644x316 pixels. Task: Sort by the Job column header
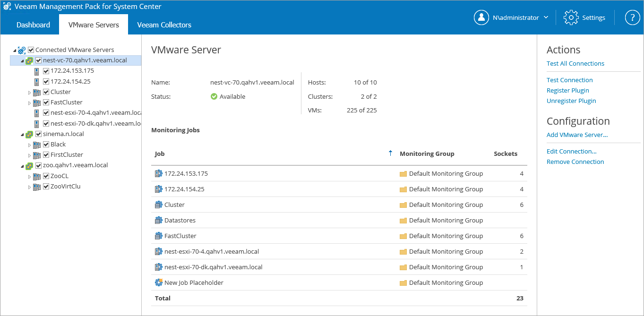pyautogui.click(x=160, y=154)
